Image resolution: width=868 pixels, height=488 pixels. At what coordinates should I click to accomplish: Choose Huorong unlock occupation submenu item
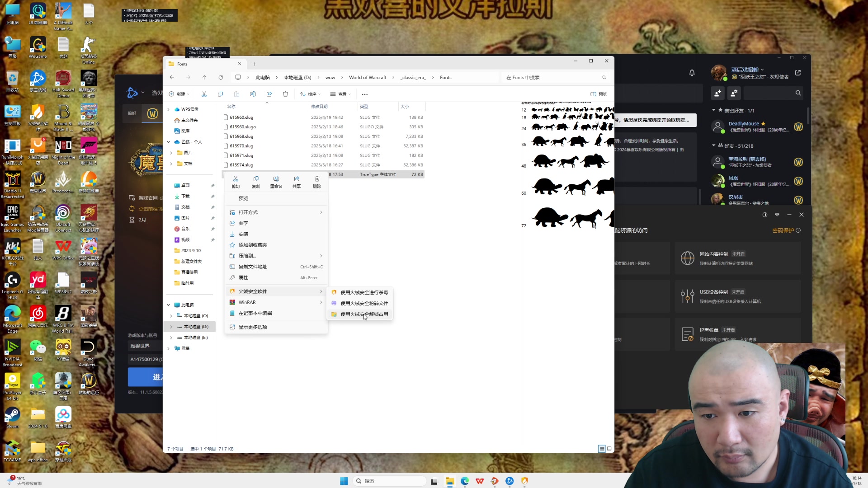tap(360, 314)
